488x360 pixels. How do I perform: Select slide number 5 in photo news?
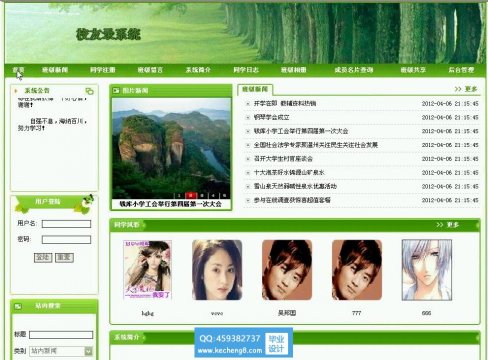pyautogui.click(x=225, y=196)
